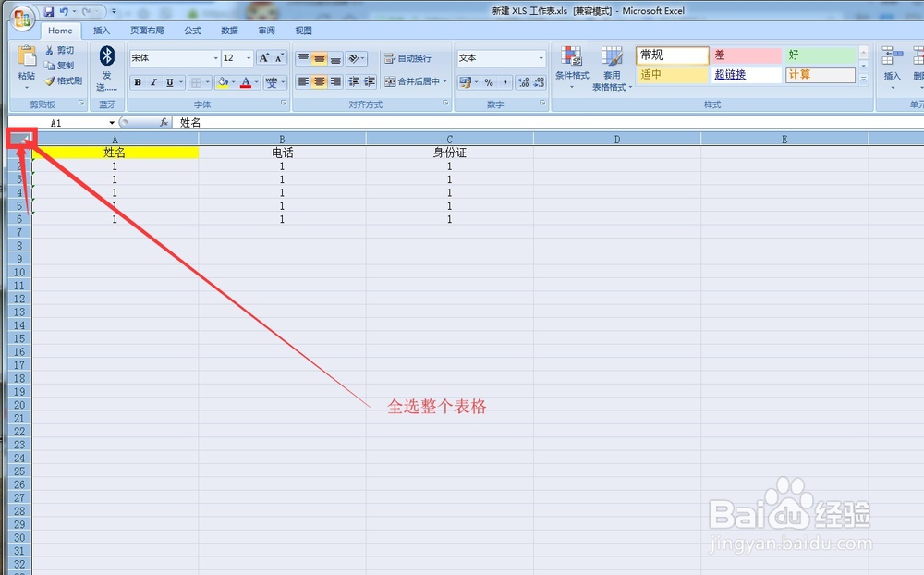Increase decimal places

point(523,82)
